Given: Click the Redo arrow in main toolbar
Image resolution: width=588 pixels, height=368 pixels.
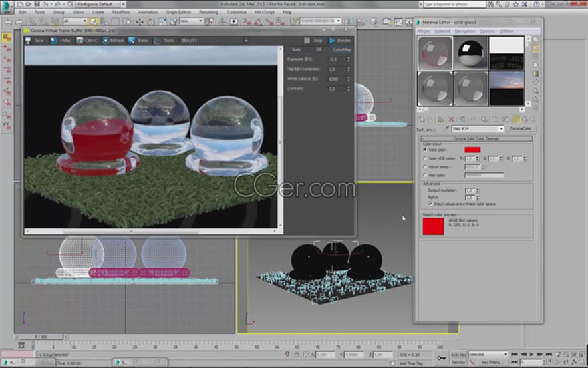Looking at the screenshot, I should (19, 22).
